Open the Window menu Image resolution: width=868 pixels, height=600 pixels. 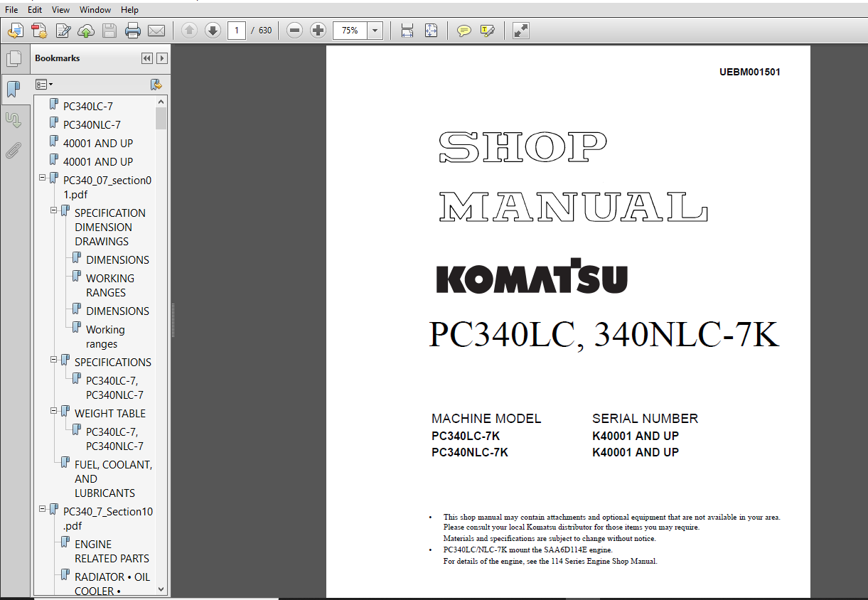[x=95, y=10]
